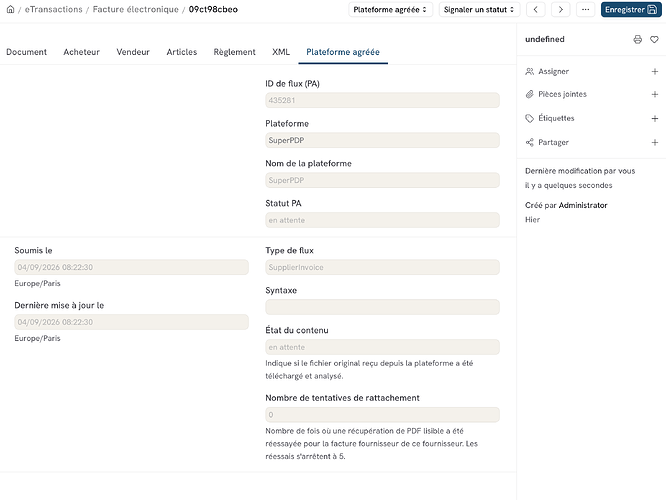Image resolution: width=666 pixels, height=500 pixels.
Task: Select the Plateforme agréée tab
Action: [343, 52]
